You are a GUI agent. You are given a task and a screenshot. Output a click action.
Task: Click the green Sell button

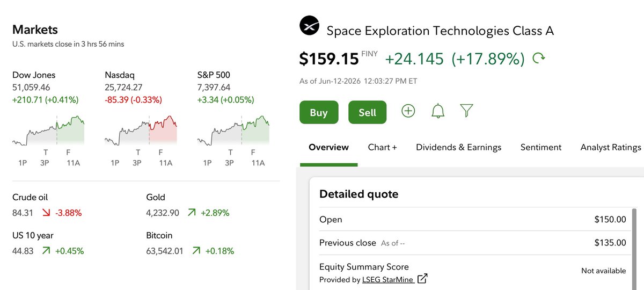tap(368, 112)
